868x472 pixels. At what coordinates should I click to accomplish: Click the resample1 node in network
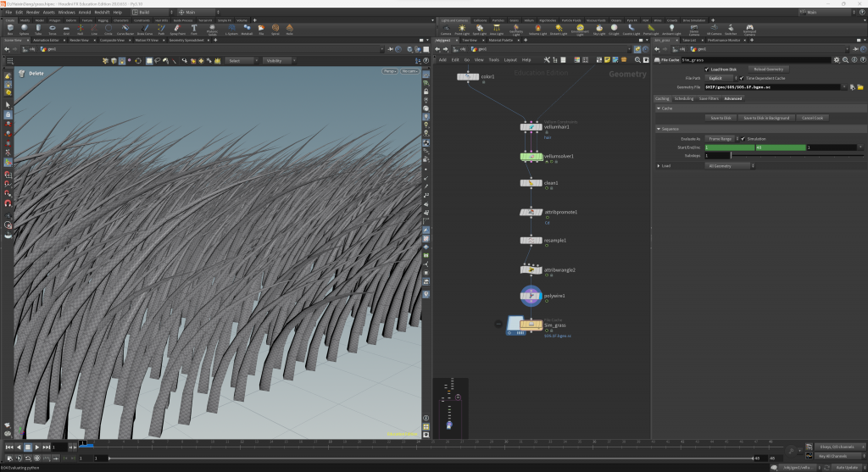click(531, 241)
